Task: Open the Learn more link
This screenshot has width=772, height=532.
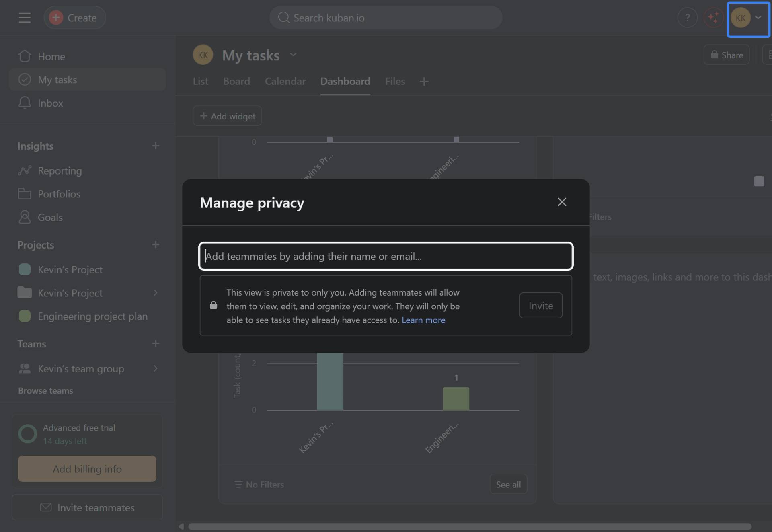Action: (x=423, y=320)
